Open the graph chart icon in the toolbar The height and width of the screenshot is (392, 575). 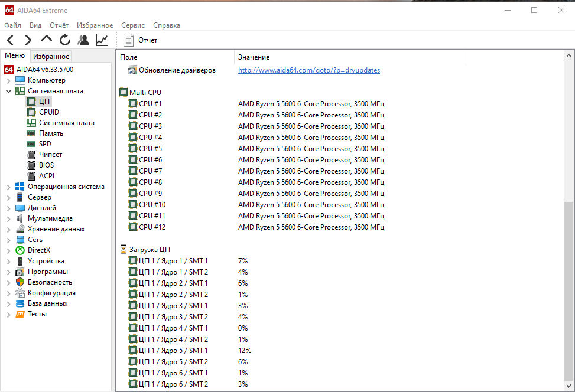pos(102,40)
